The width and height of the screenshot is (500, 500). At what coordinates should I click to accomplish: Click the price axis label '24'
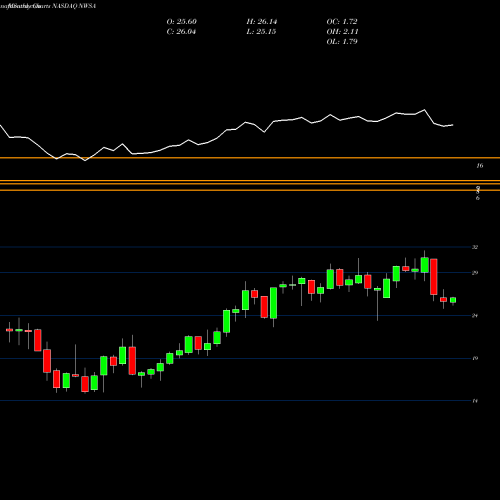[475, 315]
